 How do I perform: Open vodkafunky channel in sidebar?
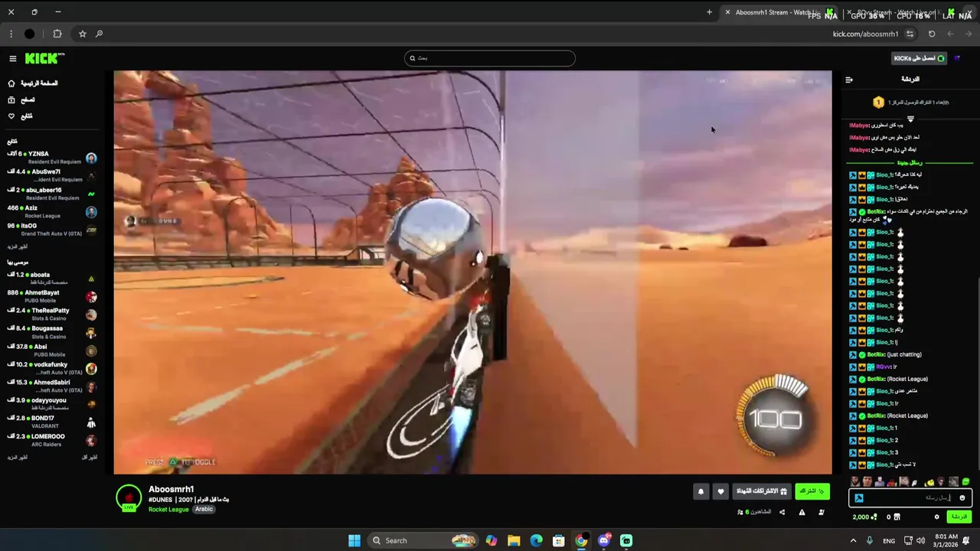click(x=52, y=368)
